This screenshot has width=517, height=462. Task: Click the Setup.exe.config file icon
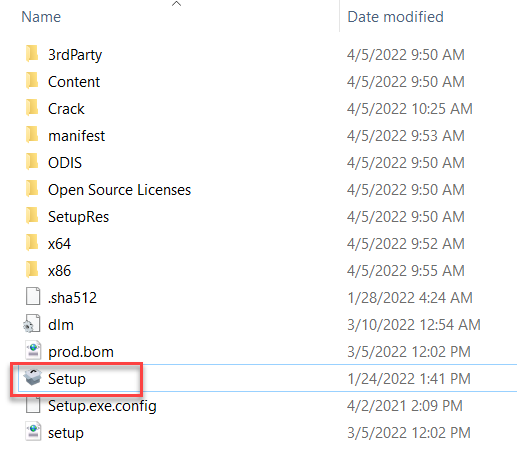click(x=33, y=405)
